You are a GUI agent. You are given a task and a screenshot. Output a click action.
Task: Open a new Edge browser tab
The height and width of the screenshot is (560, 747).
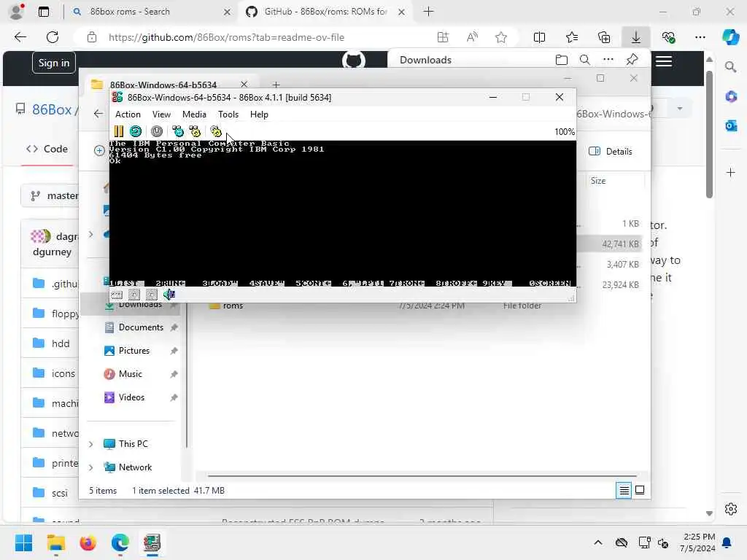click(x=428, y=12)
